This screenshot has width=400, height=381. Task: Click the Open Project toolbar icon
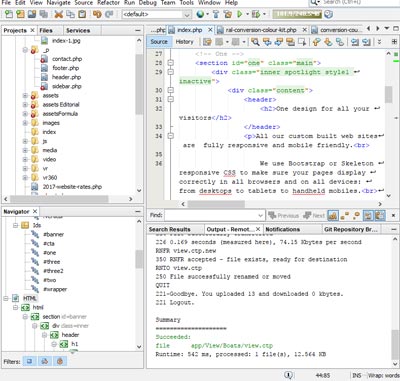pyautogui.click(x=32, y=14)
